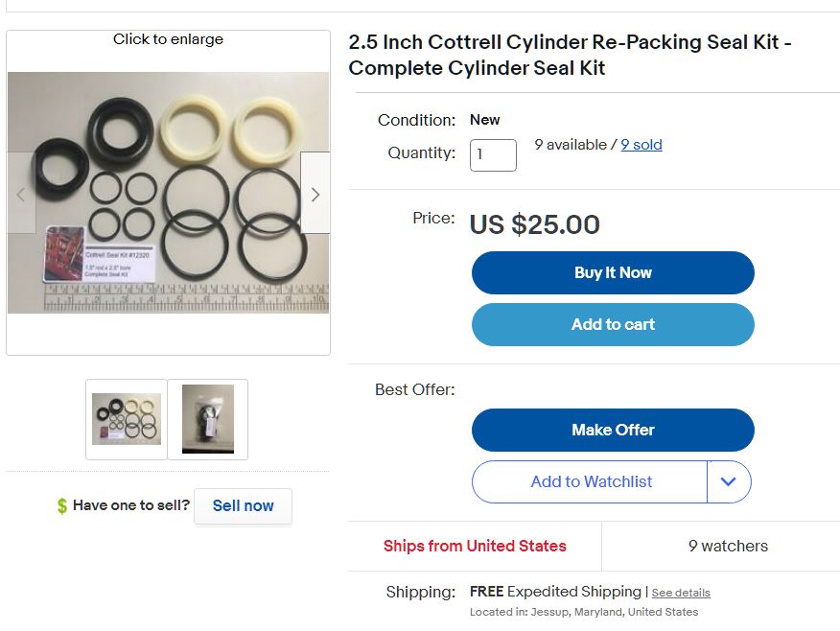Viewport: 840px width, 631px height.
Task: Click the "Click to enlarge" text
Action: click(x=168, y=39)
